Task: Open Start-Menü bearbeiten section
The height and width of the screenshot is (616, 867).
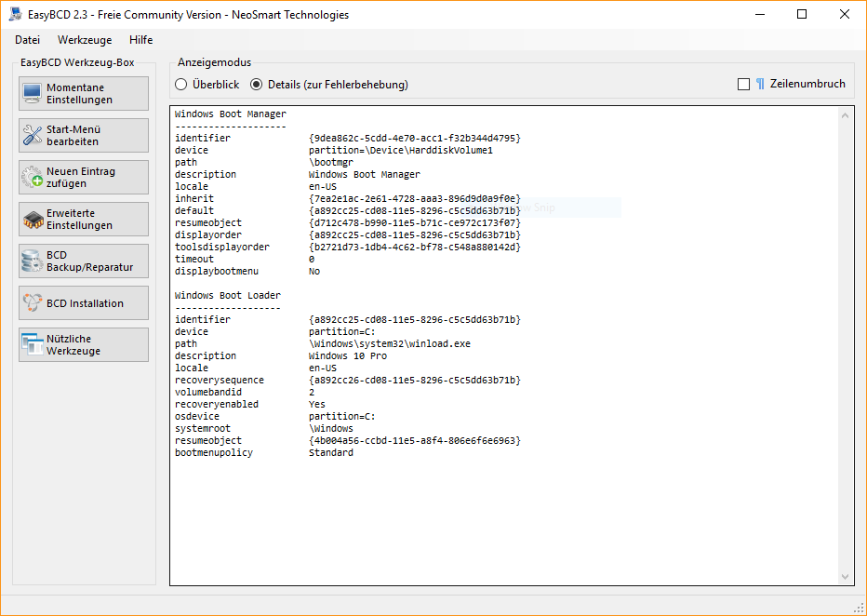Action: [x=84, y=136]
